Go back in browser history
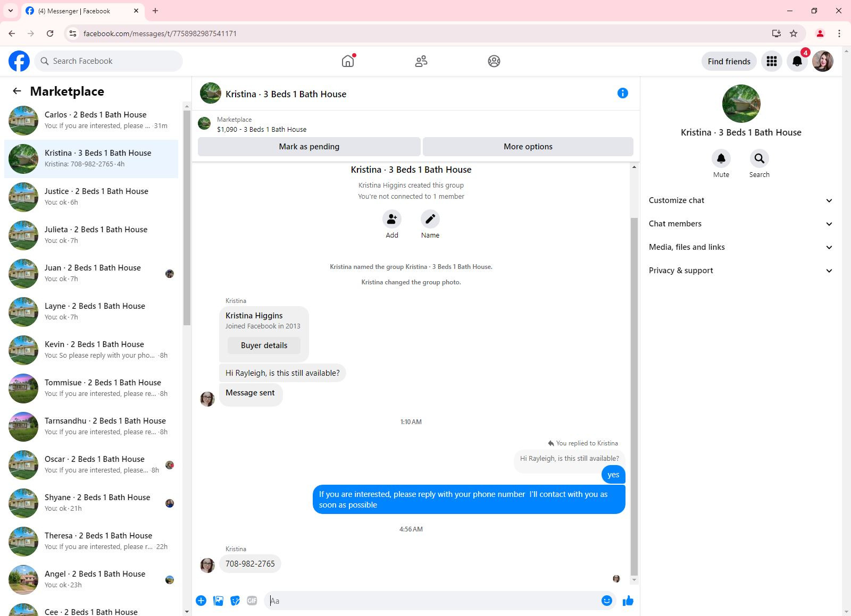This screenshot has width=851, height=616. pos(12,33)
